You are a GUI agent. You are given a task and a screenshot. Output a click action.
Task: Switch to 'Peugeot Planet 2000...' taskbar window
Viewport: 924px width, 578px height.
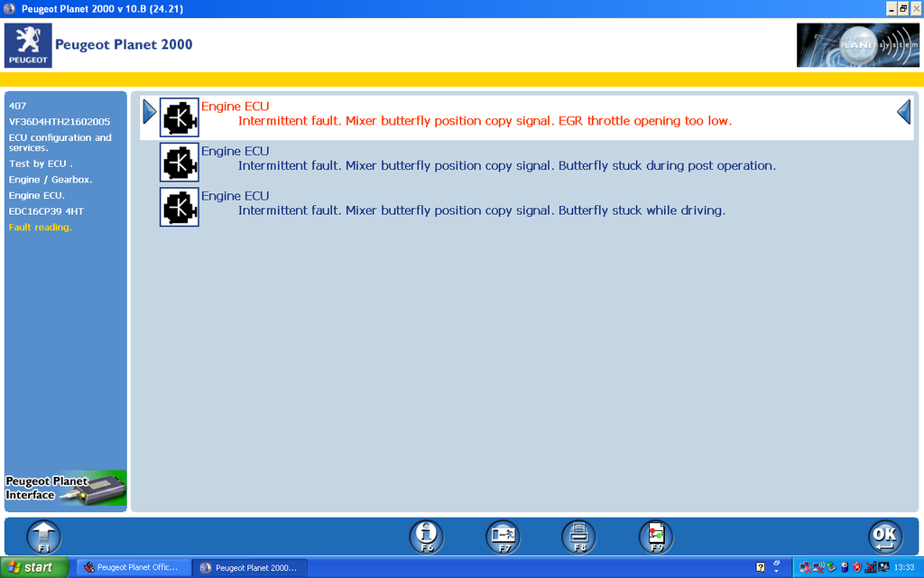tap(250, 567)
